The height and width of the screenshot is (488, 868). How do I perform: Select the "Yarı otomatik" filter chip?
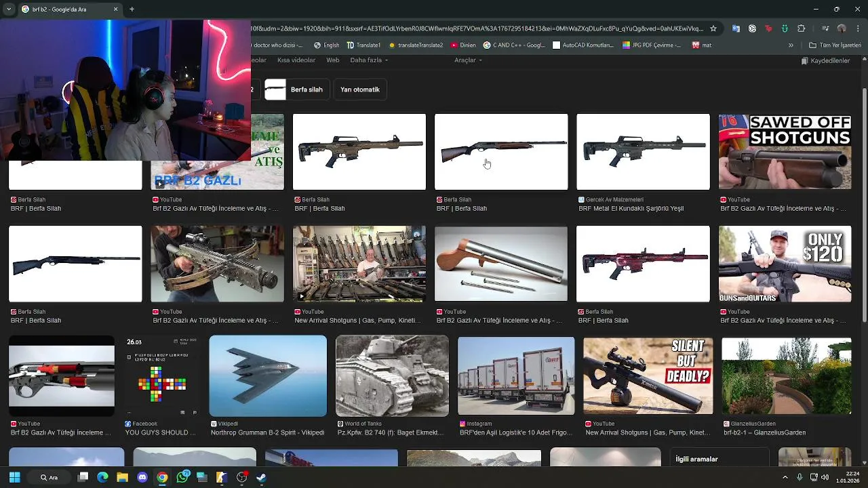pos(360,89)
